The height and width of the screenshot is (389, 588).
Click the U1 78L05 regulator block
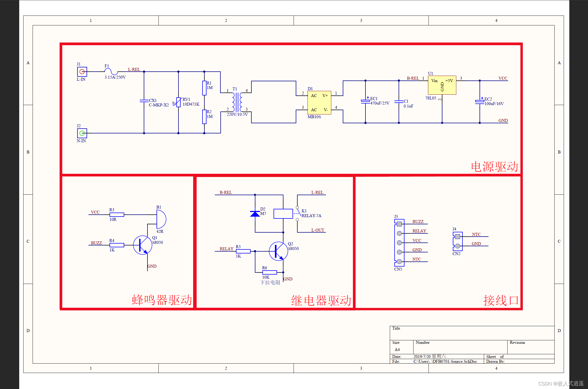tap(442, 85)
